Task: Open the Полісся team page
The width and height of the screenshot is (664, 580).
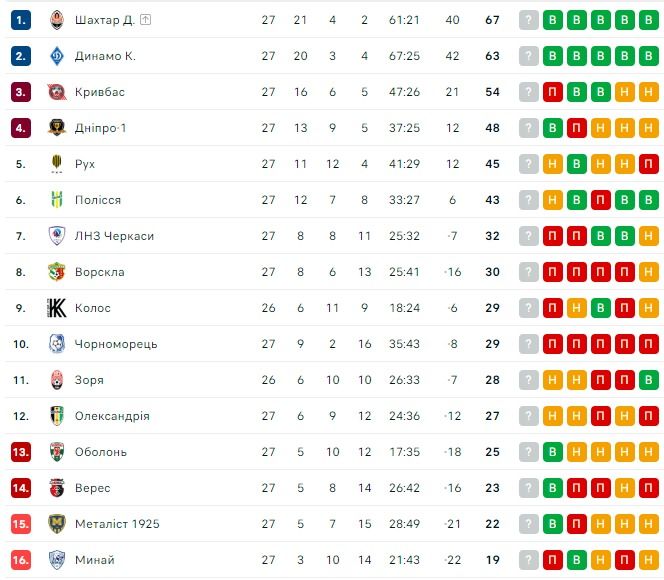Action: (x=98, y=200)
